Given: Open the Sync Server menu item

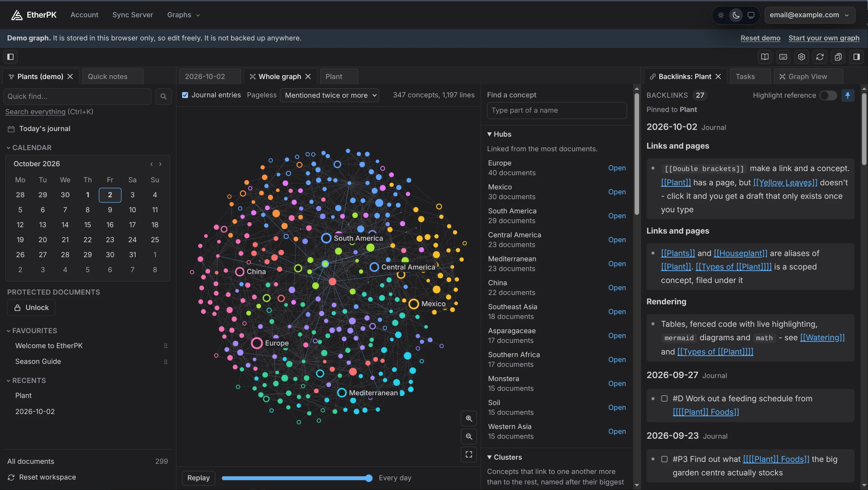Looking at the screenshot, I should (x=133, y=15).
